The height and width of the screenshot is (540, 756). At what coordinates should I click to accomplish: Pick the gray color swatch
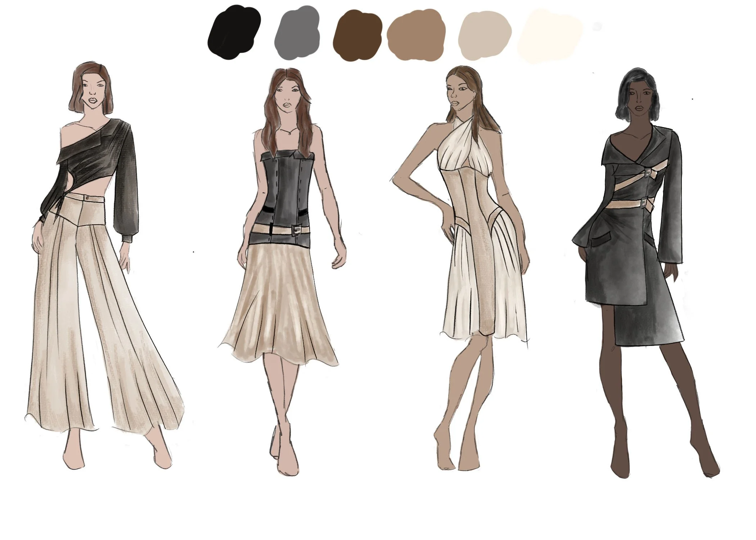click(x=297, y=33)
